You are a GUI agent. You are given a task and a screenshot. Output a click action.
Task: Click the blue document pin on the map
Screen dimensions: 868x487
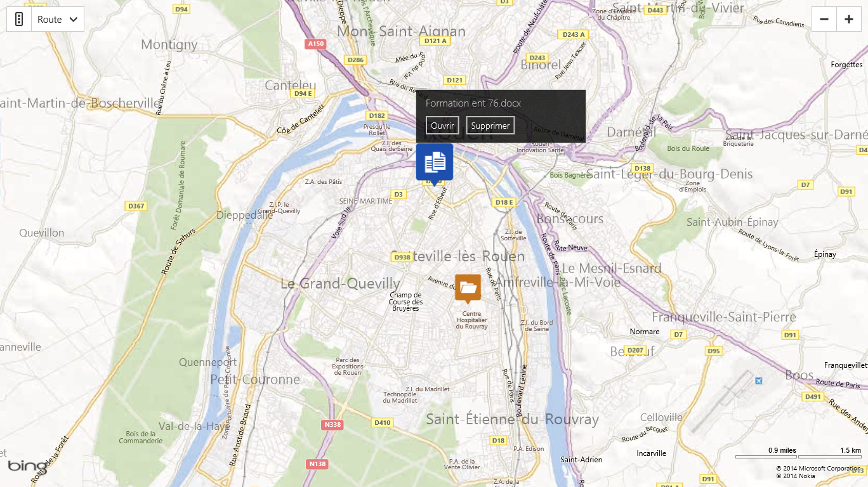tap(435, 162)
